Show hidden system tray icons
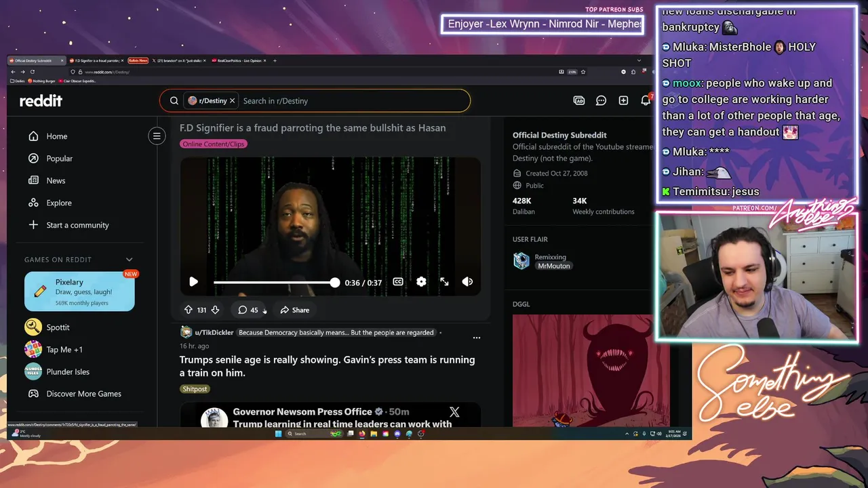The height and width of the screenshot is (488, 868). point(627,434)
